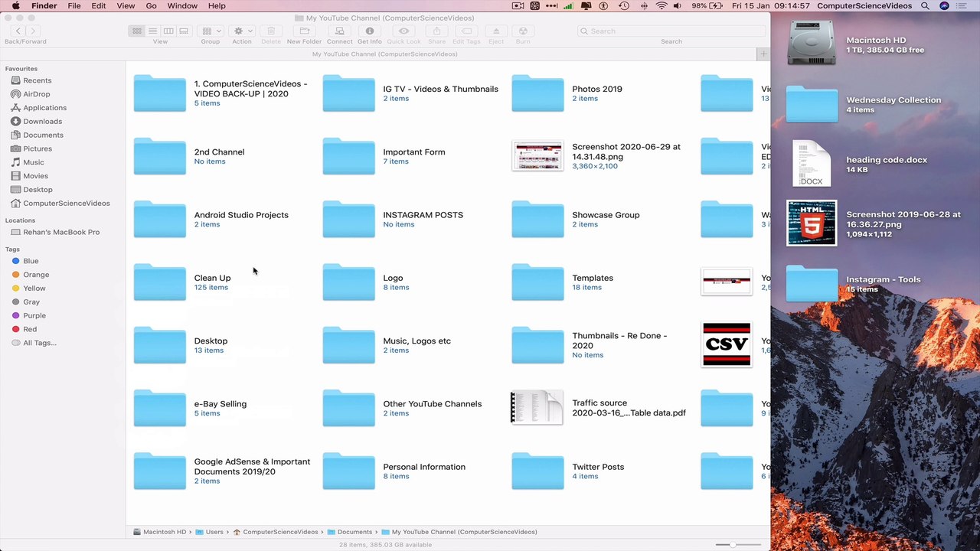
Task: Select heading code.docx on desktop
Action: click(x=812, y=164)
